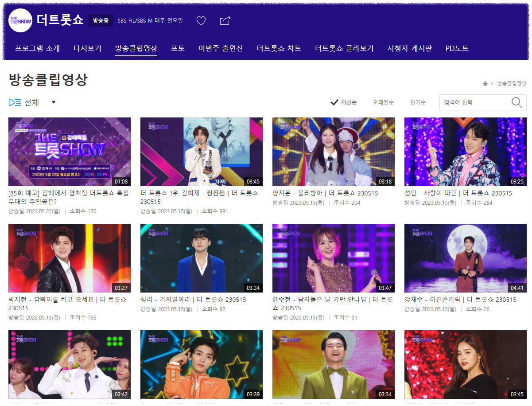Click 조회수 991 text
This screenshot has width=532, height=406.
(215, 211)
